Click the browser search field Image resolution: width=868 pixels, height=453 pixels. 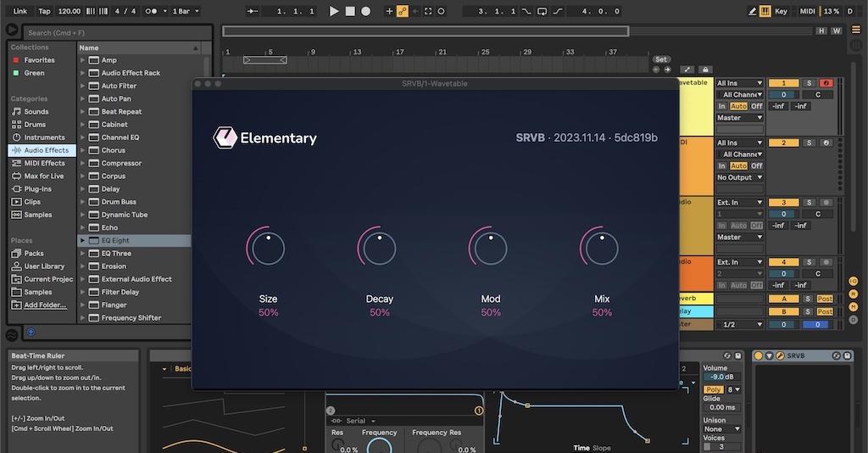[117, 33]
